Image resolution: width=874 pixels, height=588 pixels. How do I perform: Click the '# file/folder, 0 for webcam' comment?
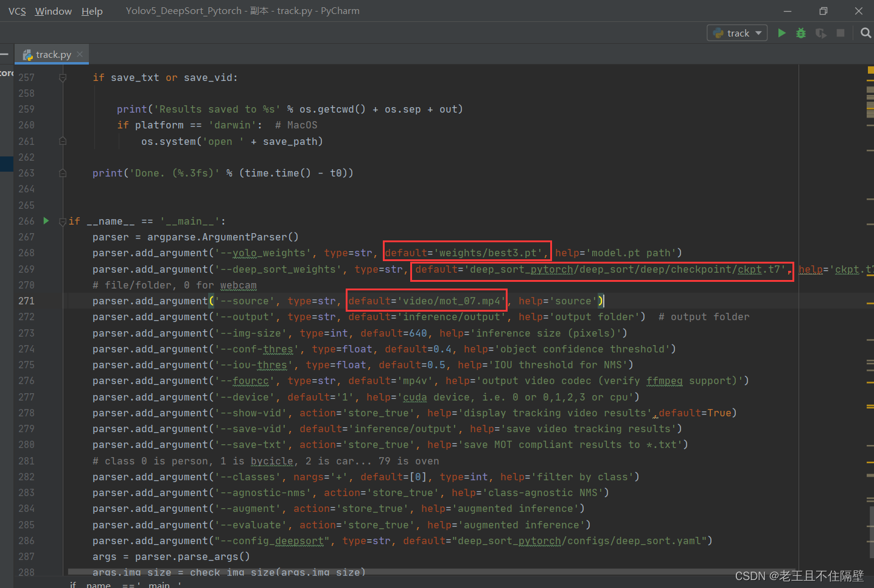[x=175, y=285]
